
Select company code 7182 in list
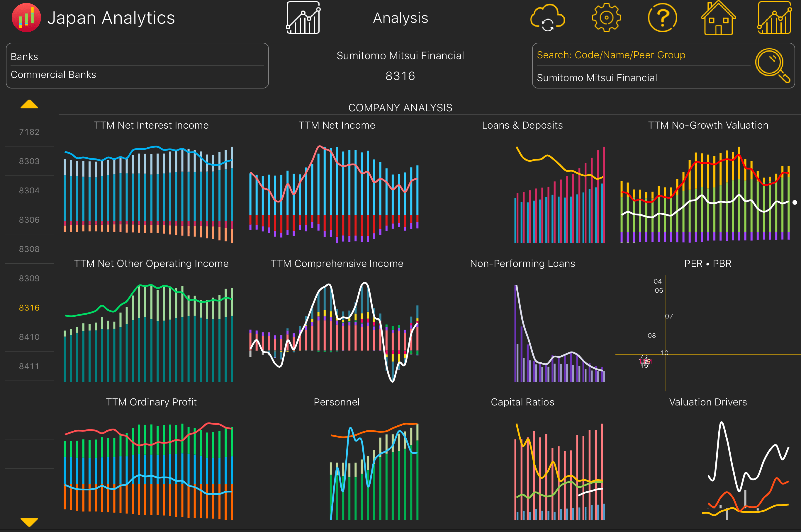point(29,132)
